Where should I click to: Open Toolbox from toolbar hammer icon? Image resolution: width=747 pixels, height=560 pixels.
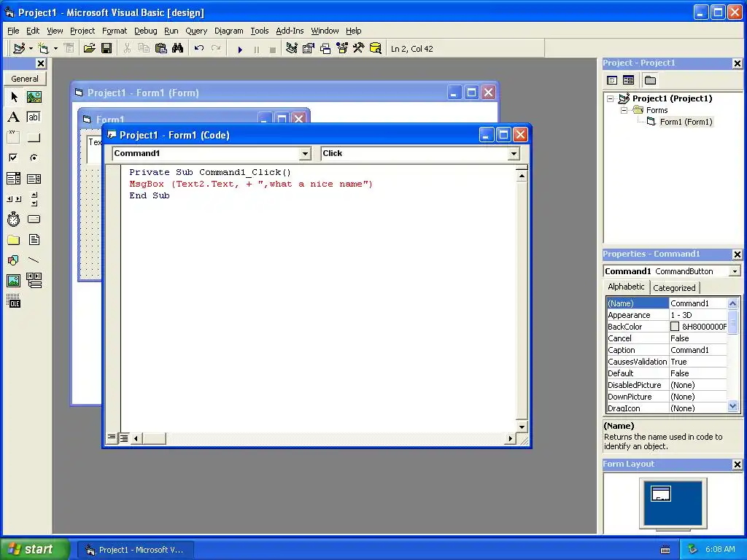[x=359, y=49]
